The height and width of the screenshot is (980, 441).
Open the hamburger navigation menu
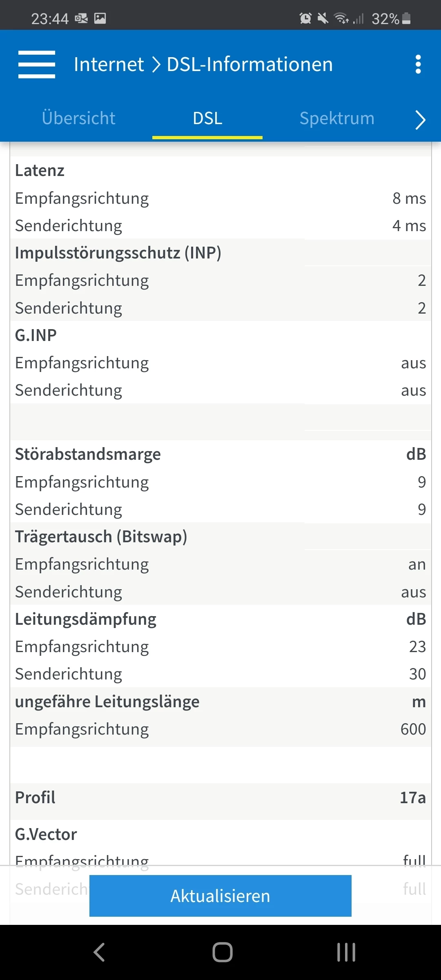[37, 65]
